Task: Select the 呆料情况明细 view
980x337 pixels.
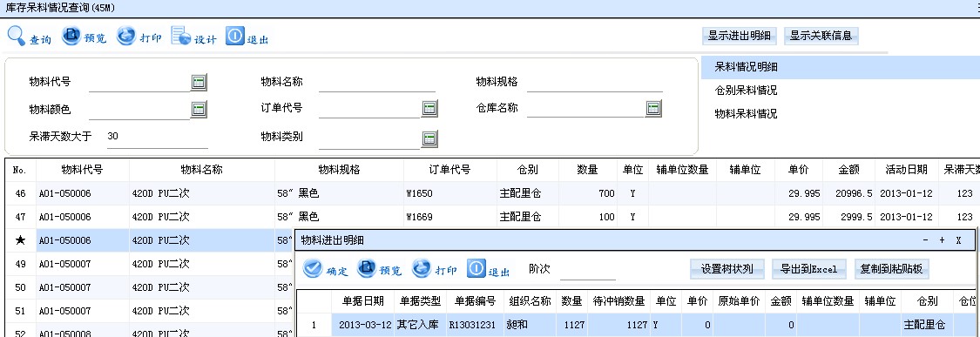Action: 840,67
